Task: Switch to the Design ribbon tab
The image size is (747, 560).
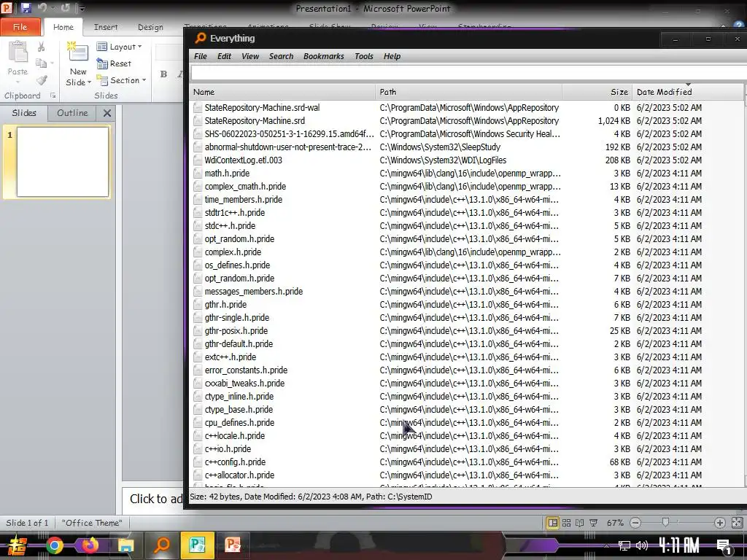Action: [150, 27]
